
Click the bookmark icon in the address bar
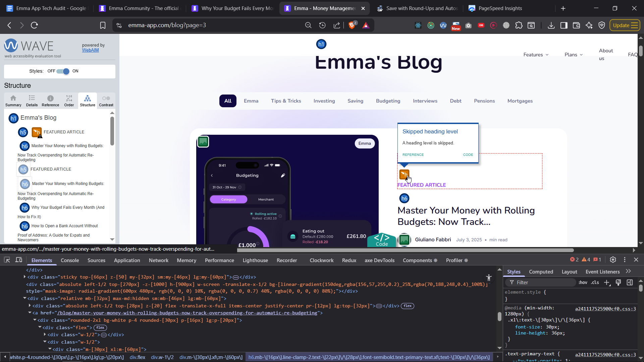[x=103, y=25]
